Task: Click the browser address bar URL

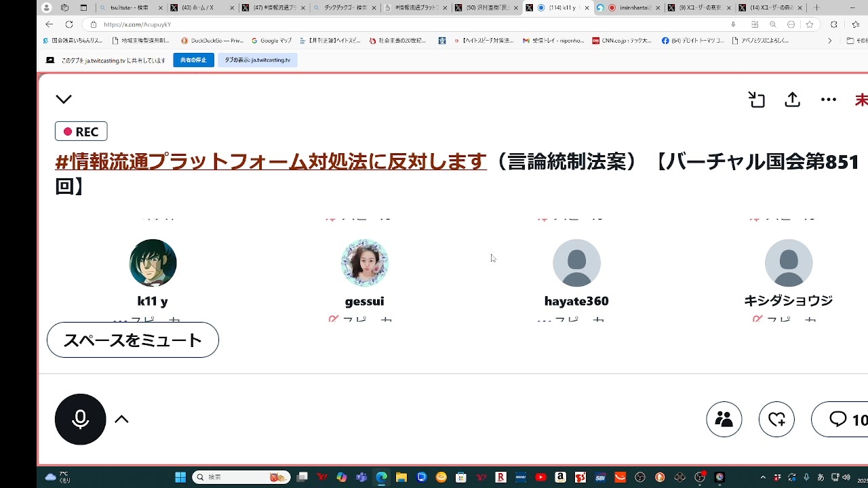Action: pos(137,24)
